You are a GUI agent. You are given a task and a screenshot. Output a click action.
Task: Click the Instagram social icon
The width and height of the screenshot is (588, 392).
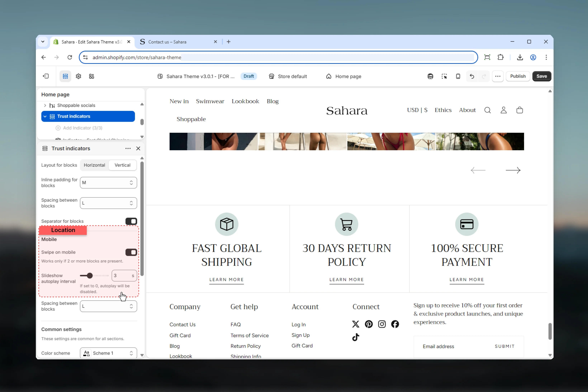coord(382,324)
